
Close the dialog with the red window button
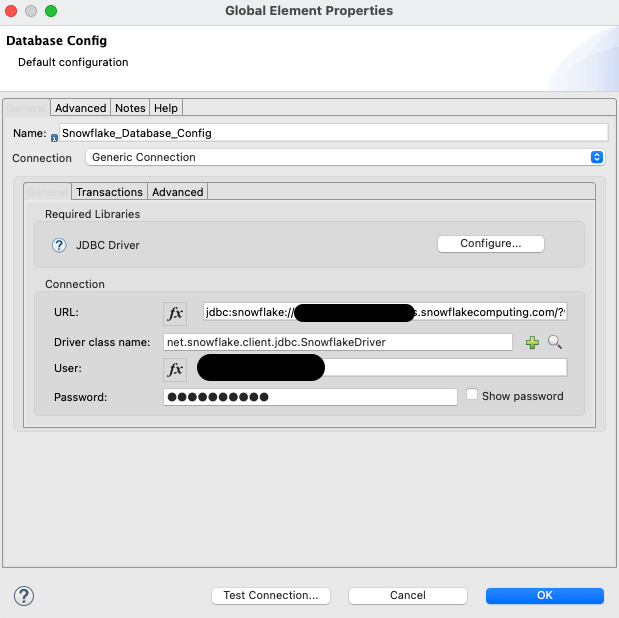click(11, 11)
